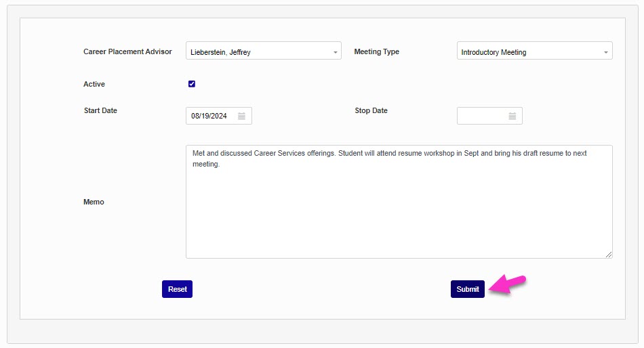Image resolution: width=644 pixels, height=348 pixels.
Task: Click the "Memo" label
Action: [94, 202]
